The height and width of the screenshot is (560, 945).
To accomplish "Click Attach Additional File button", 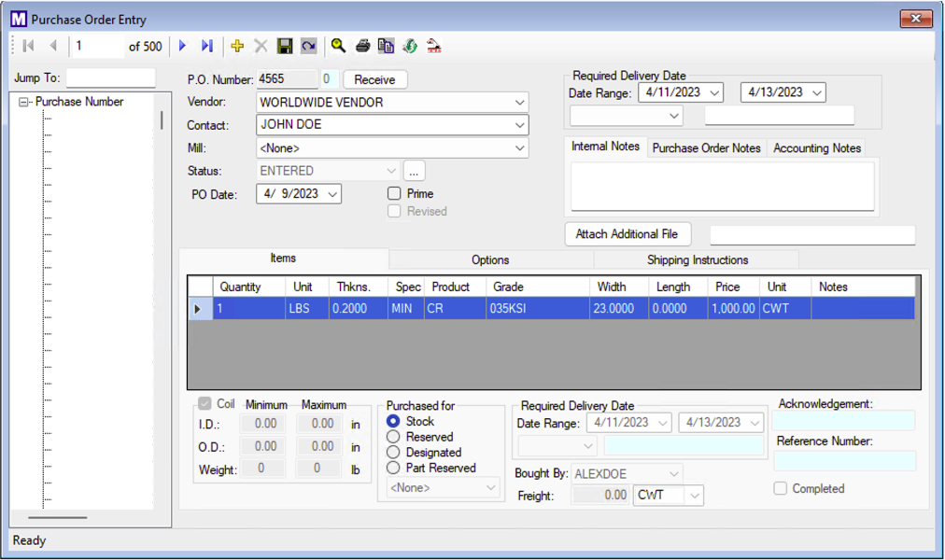I will click(x=627, y=234).
